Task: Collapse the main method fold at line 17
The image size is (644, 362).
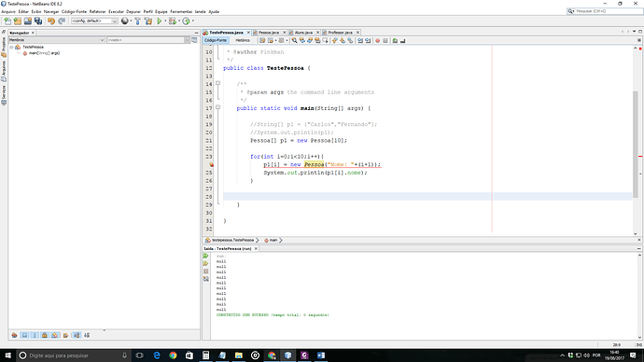Action: coord(217,107)
